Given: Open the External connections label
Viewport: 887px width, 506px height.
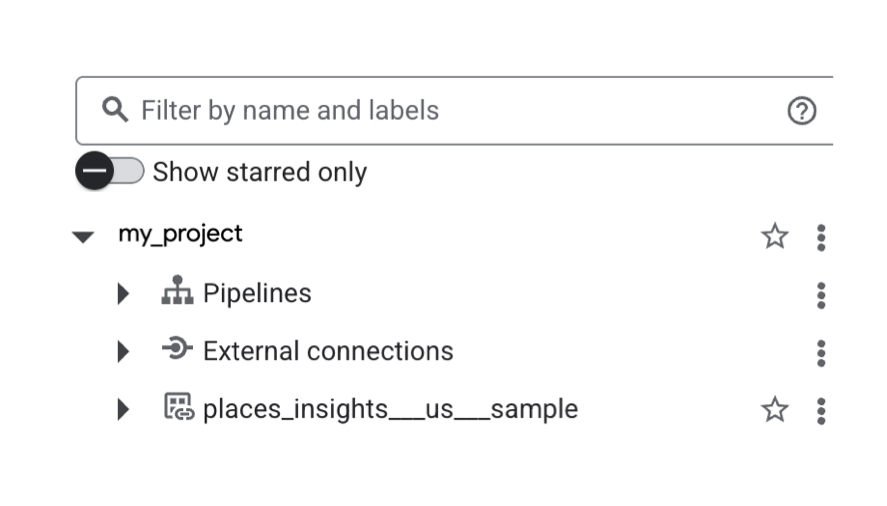Looking at the screenshot, I should 328,351.
